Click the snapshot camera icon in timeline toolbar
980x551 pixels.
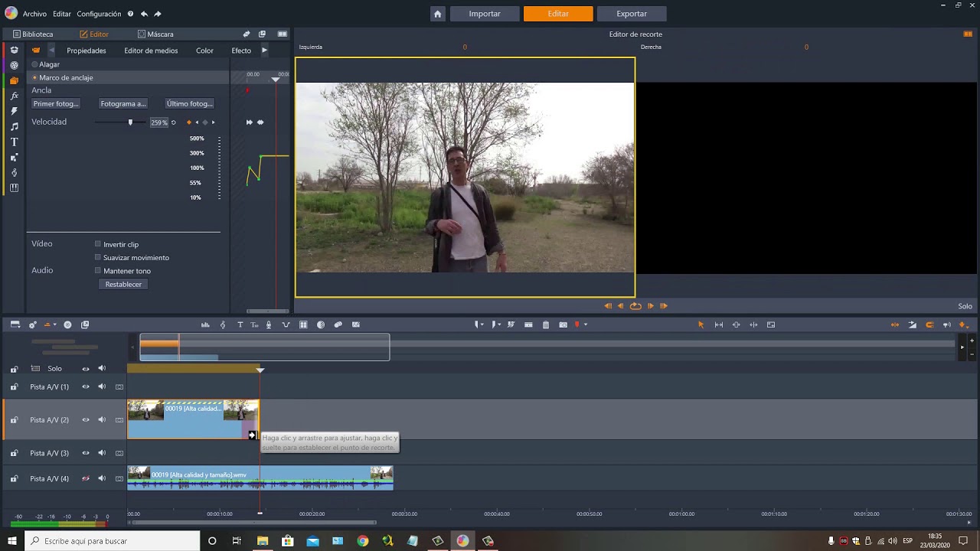tap(563, 324)
